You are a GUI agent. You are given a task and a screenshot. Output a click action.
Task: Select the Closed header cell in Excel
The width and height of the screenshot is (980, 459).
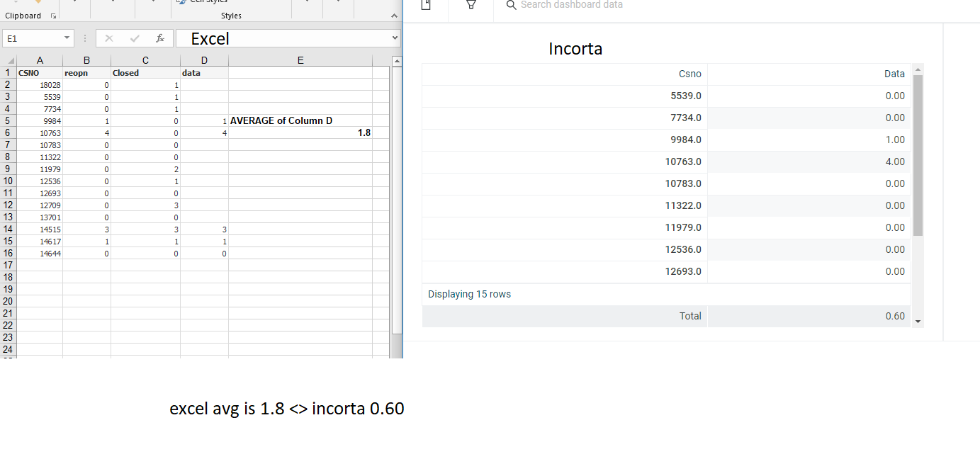tap(145, 72)
